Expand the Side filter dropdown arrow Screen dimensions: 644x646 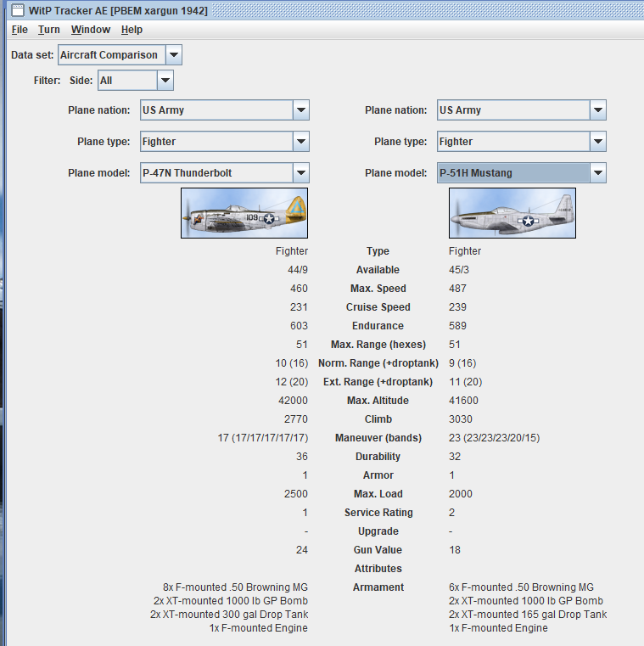click(165, 81)
